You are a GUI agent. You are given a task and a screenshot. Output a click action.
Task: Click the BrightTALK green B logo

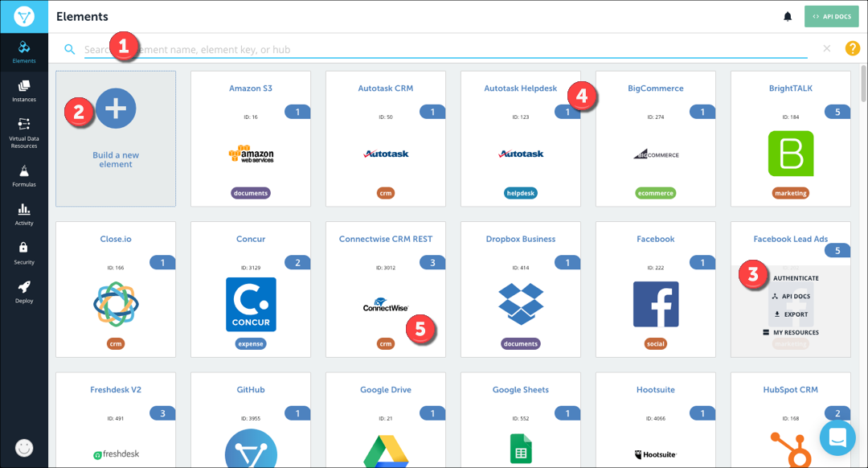click(791, 154)
